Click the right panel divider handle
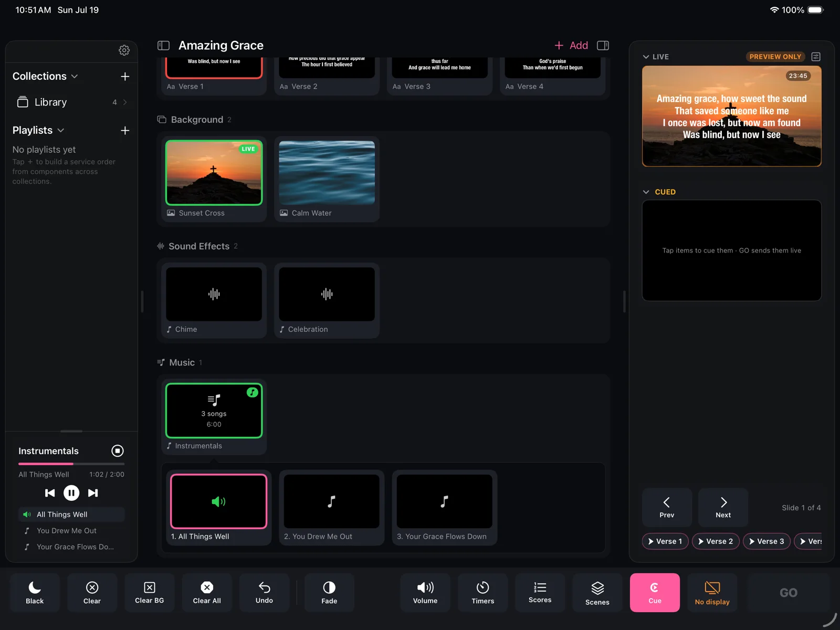The width and height of the screenshot is (840, 630). tap(624, 301)
